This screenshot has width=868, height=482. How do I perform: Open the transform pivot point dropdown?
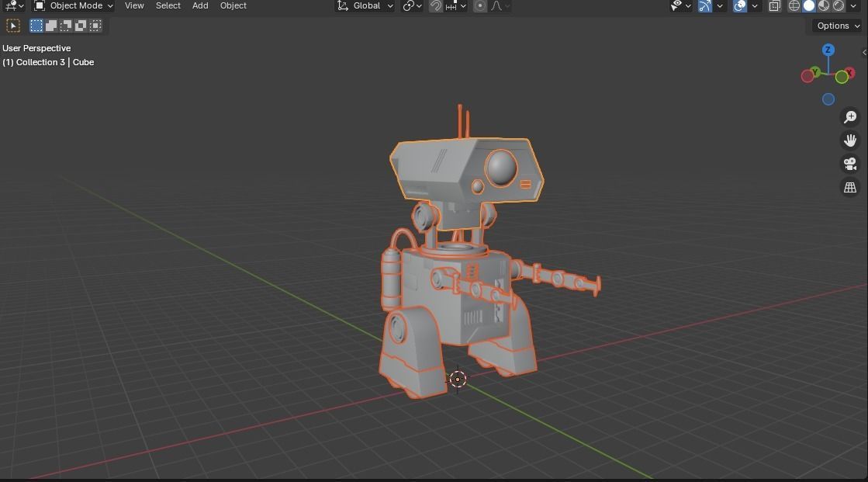point(413,6)
